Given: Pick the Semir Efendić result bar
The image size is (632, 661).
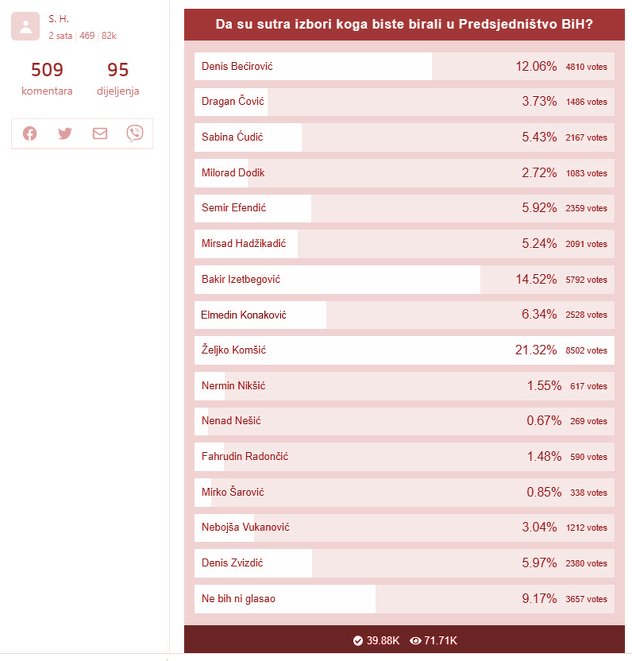Looking at the screenshot, I should pos(404,208).
